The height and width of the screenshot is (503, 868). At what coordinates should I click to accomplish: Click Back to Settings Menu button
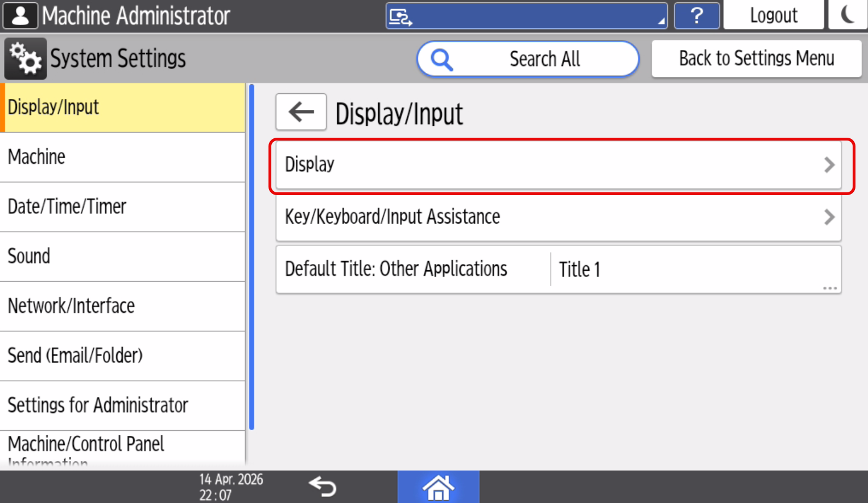(756, 59)
